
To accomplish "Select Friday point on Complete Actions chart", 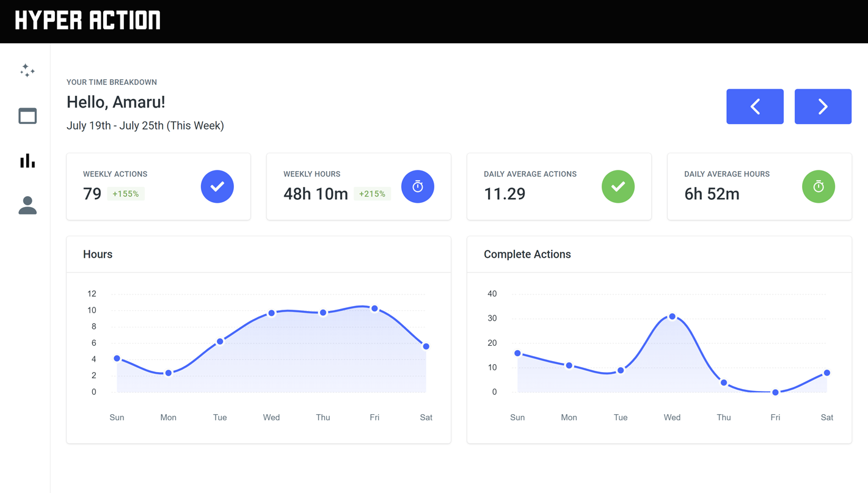I will (x=775, y=392).
